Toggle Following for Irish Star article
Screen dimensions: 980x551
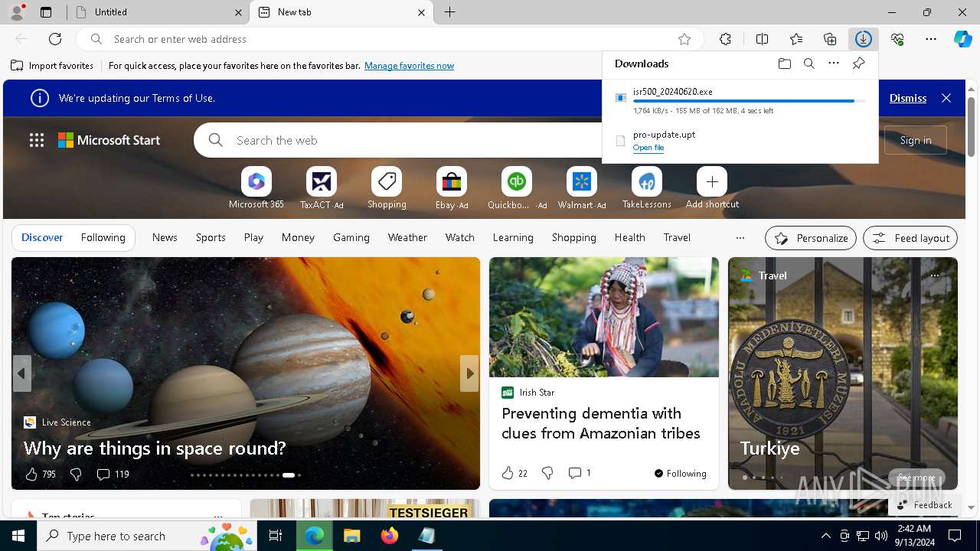pyautogui.click(x=681, y=474)
